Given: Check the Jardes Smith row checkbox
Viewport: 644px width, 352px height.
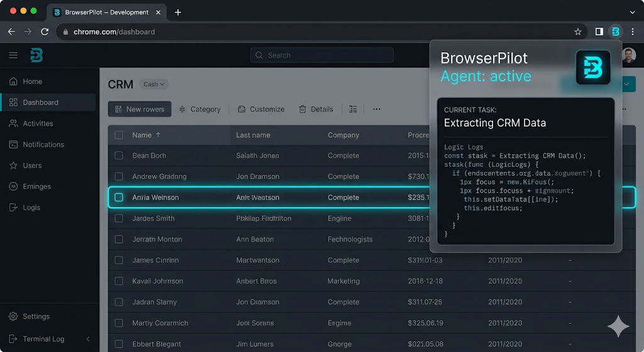Looking at the screenshot, I should coord(119,219).
